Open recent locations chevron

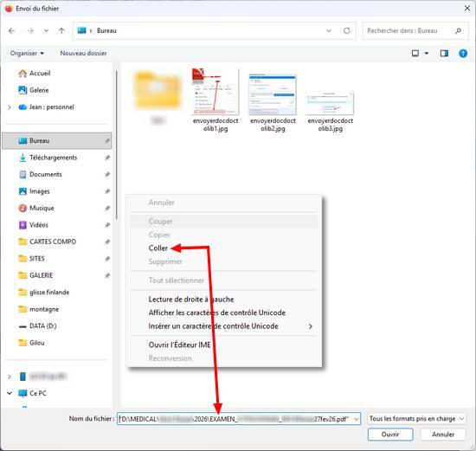pyautogui.click(x=46, y=30)
